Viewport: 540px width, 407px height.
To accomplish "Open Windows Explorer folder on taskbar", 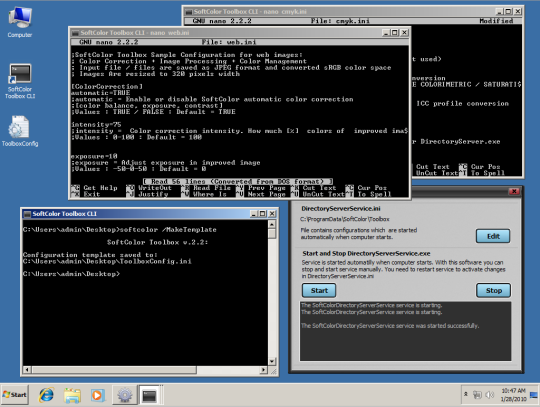I will [72, 395].
